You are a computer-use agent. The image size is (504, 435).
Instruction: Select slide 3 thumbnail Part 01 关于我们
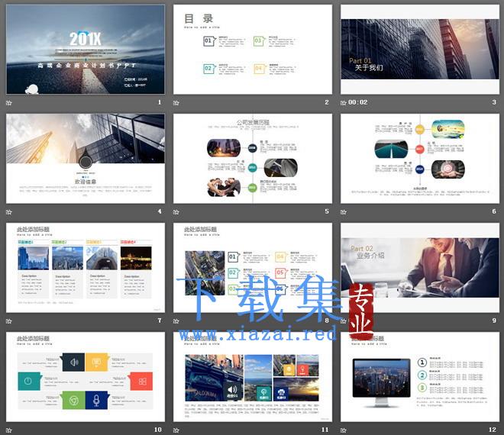[x=420, y=49]
